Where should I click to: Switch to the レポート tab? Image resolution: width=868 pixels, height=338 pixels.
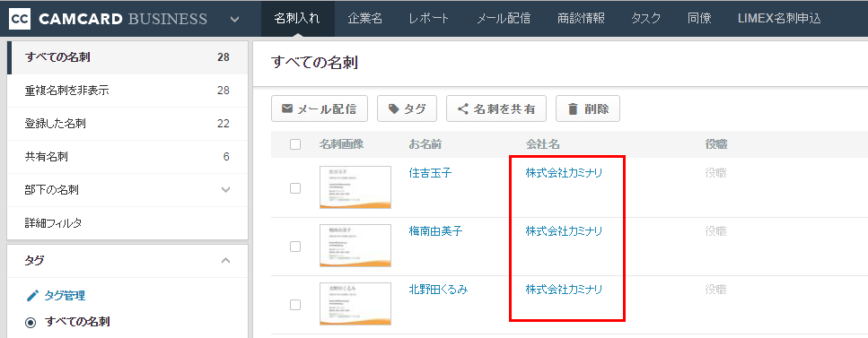tap(429, 19)
